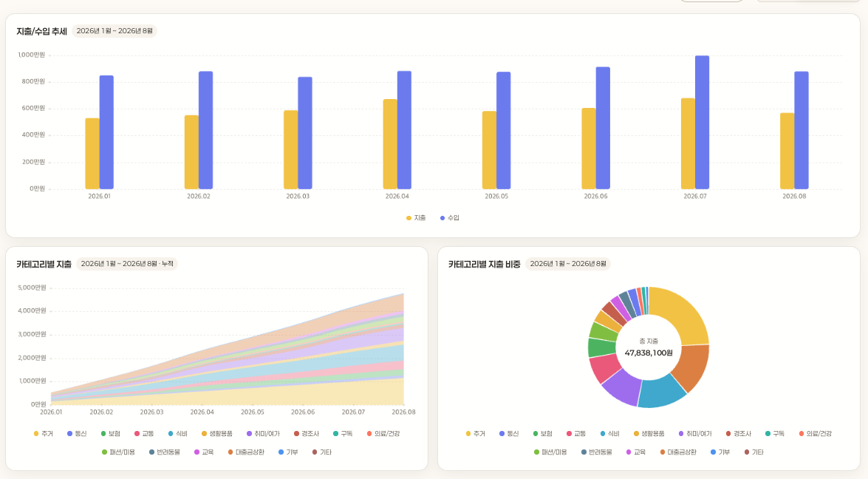Click the 2026.01 income bar
868x479 pixels.
pyautogui.click(x=106, y=132)
